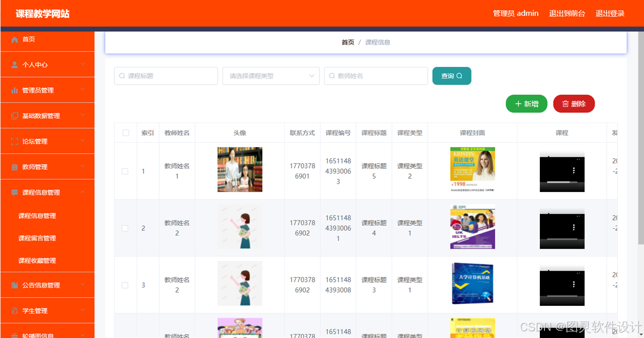The image size is (644, 338).
Task: Click the frame icon beside 论坛管理
Action: tap(15, 141)
